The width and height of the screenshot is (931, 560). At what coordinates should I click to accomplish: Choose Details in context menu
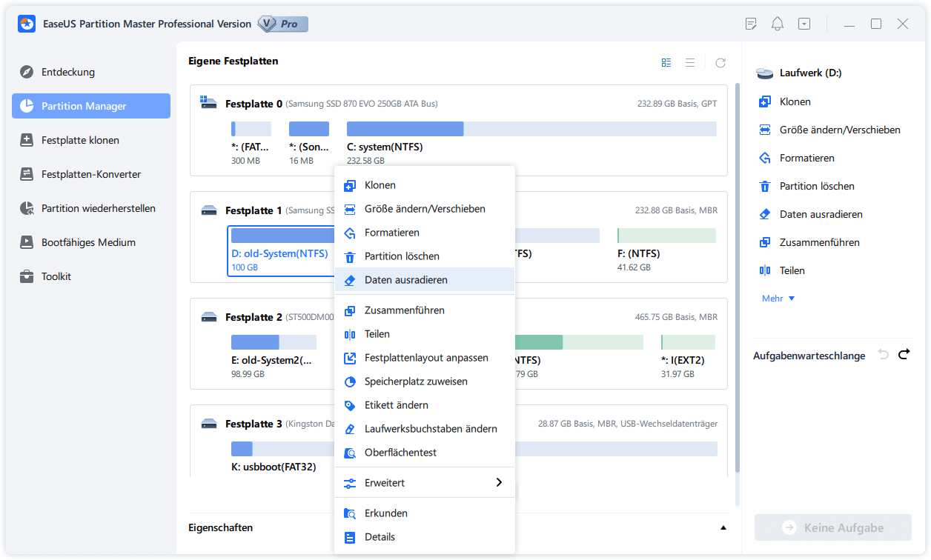(x=425, y=537)
